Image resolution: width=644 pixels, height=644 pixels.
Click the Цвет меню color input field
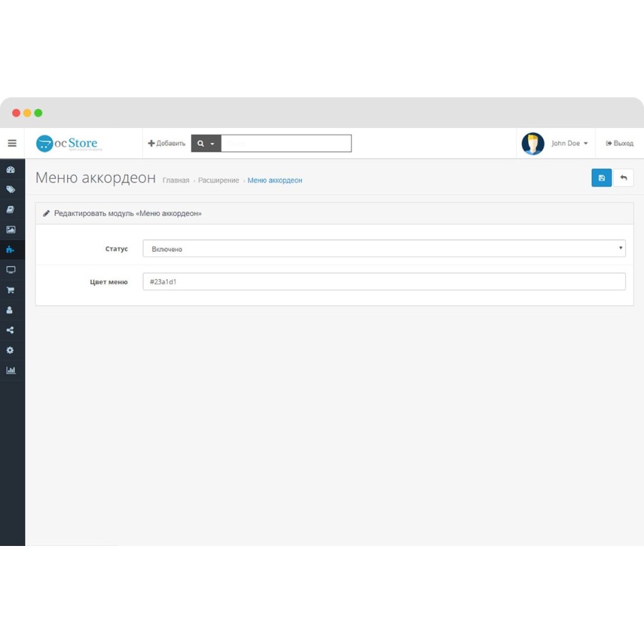384,281
